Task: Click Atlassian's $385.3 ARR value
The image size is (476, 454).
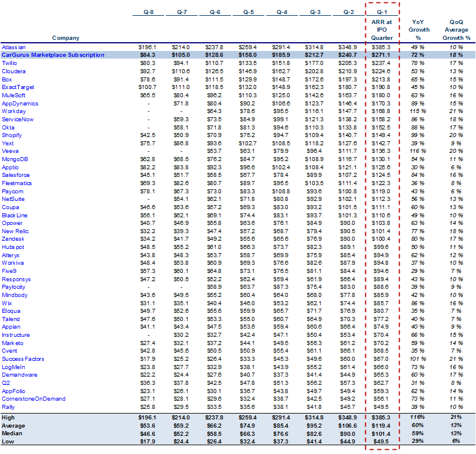Action: click(x=381, y=47)
